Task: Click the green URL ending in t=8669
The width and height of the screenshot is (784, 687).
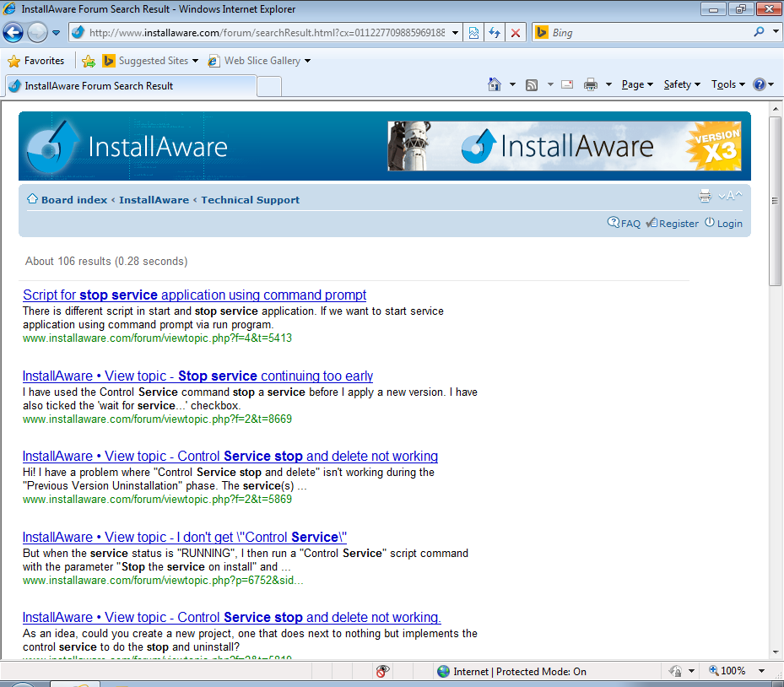Action: pyautogui.click(x=157, y=419)
